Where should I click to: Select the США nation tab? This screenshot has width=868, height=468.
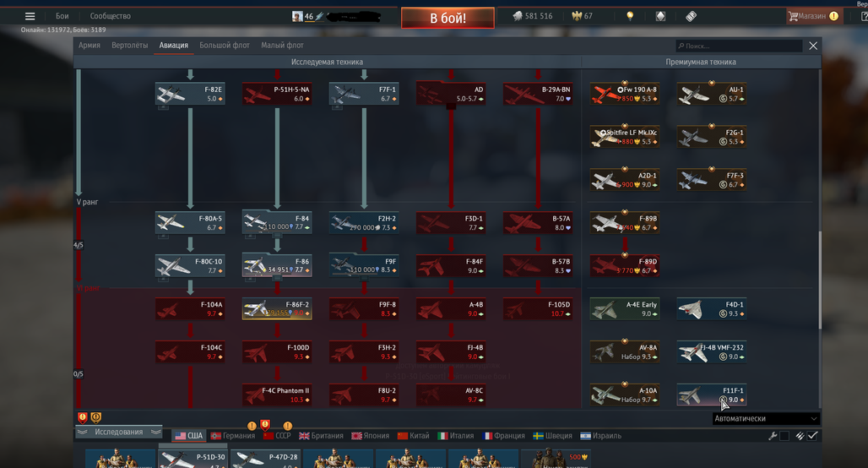click(x=189, y=436)
